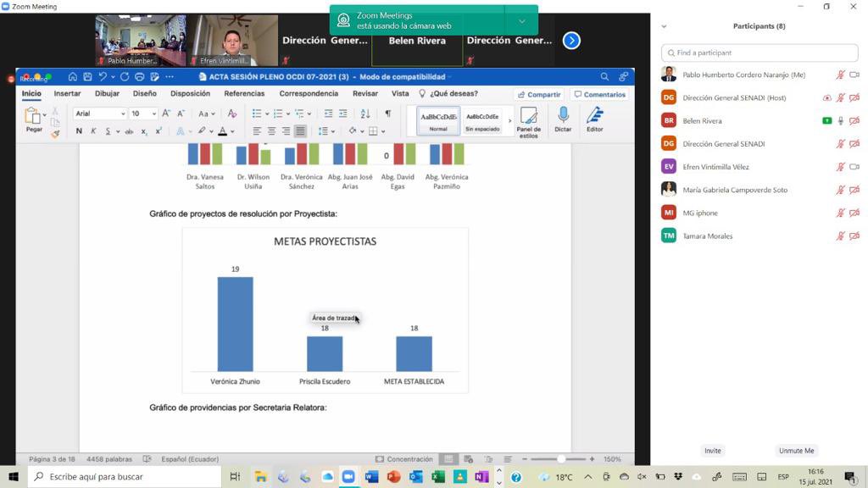Image resolution: width=868 pixels, height=488 pixels.
Task: Increase paragraph indent
Action: 343,114
